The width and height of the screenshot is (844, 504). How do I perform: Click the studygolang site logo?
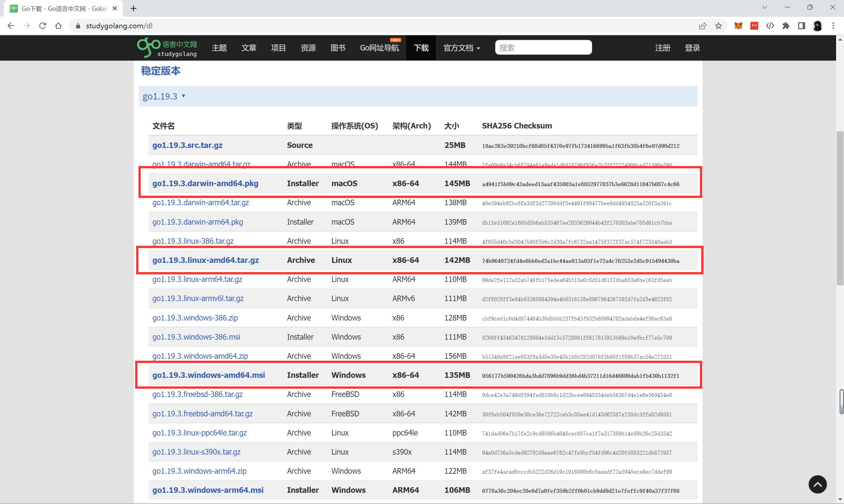167,47
